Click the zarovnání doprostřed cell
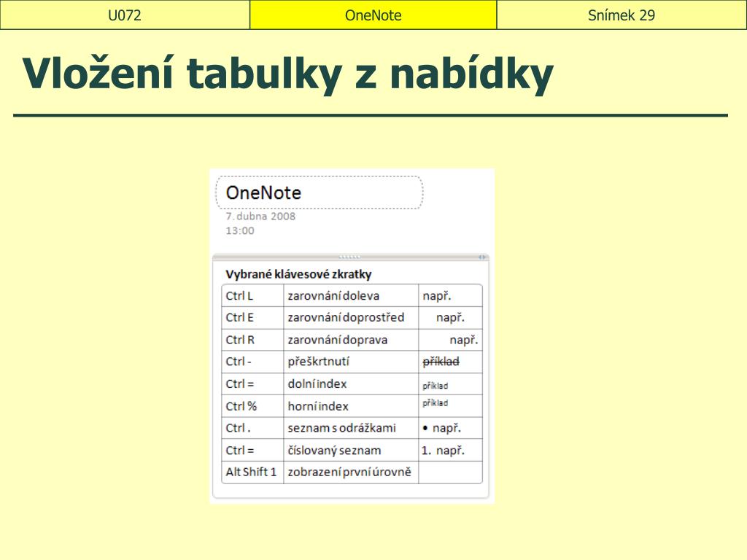Viewport: 747px width, 560px height. coord(351,318)
